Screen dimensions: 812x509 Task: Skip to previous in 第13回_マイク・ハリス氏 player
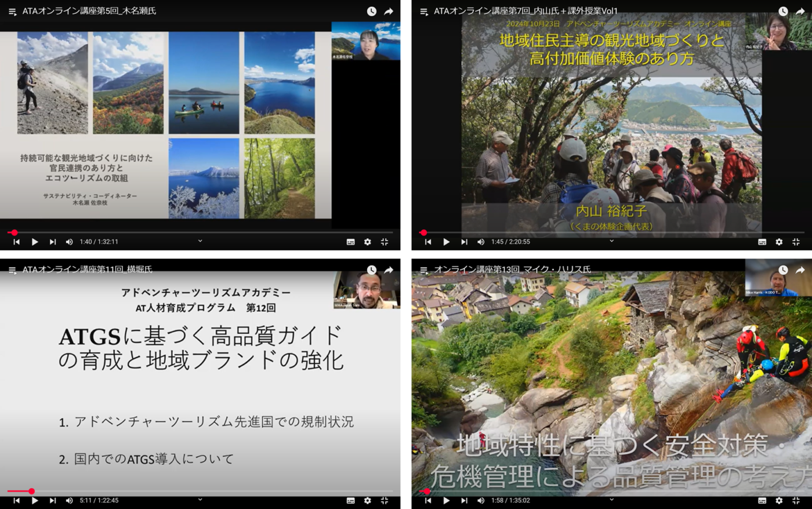428,500
